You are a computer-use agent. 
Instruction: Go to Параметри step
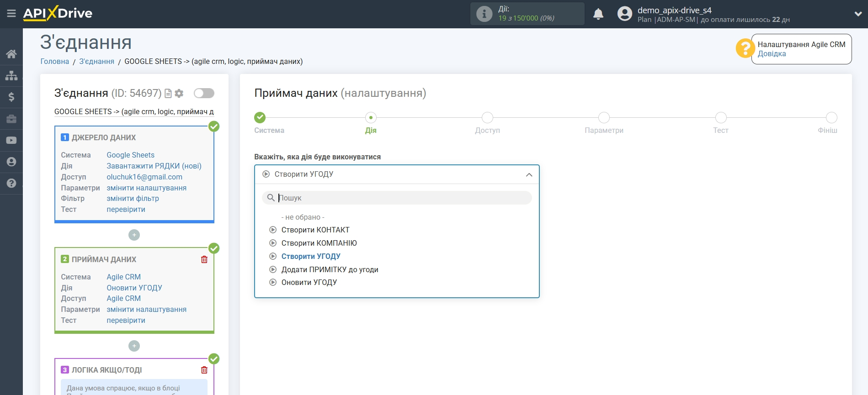pyautogui.click(x=604, y=118)
